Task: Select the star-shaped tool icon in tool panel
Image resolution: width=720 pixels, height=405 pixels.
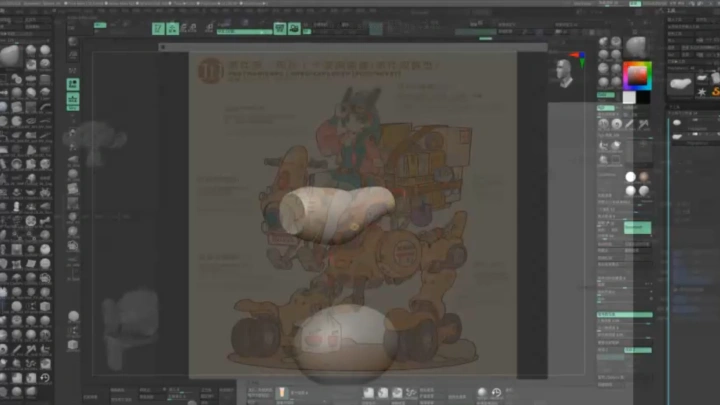Action: (x=702, y=92)
